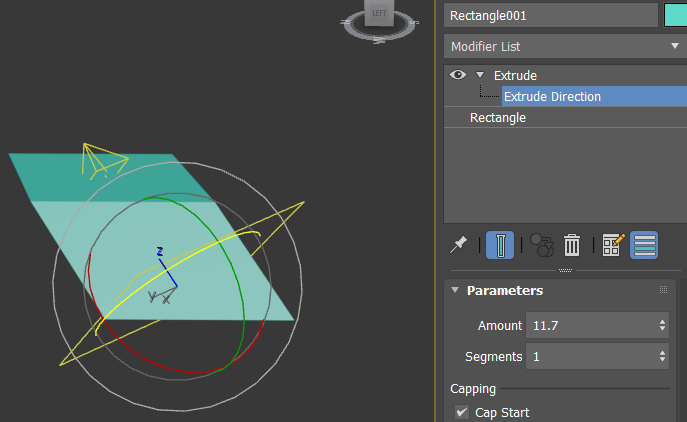Viewport: 687px width, 422px height.
Task: Click the Parameters rollout grip handle
Action: 664,290
